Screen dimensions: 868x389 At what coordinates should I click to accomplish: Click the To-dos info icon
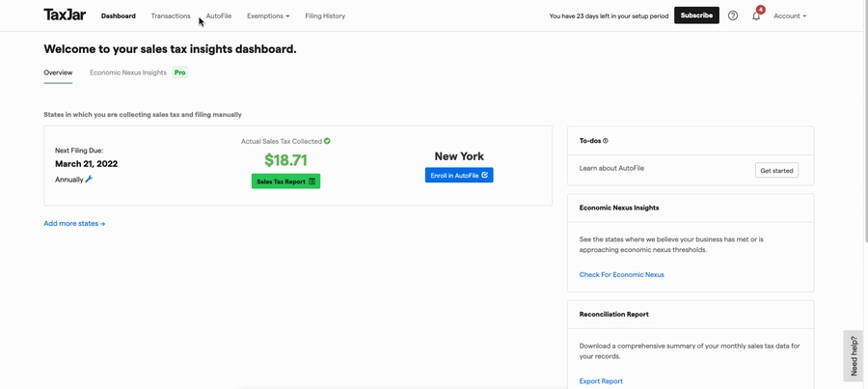(x=606, y=141)
